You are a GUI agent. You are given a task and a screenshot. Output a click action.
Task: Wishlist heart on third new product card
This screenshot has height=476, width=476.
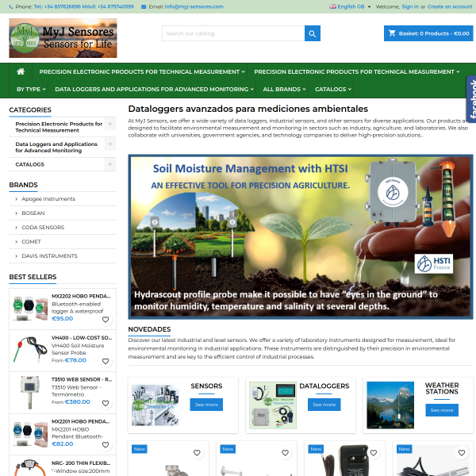374,453
